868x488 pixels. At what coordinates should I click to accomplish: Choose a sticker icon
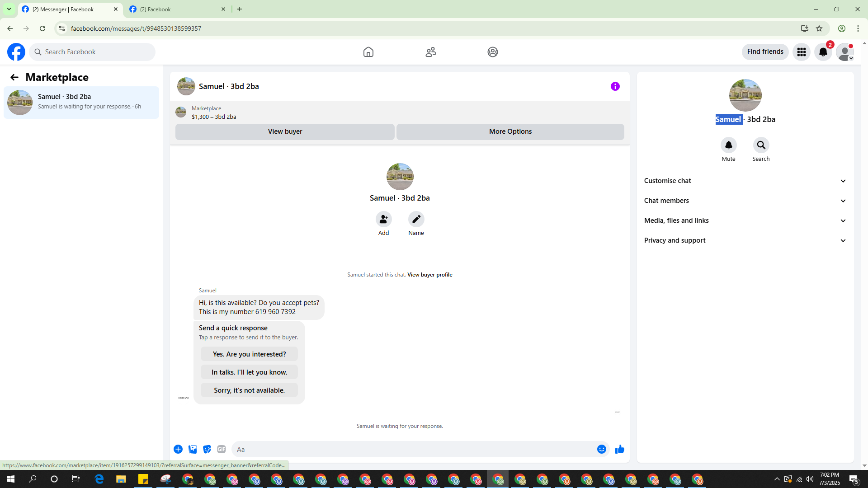pos(207,449)
